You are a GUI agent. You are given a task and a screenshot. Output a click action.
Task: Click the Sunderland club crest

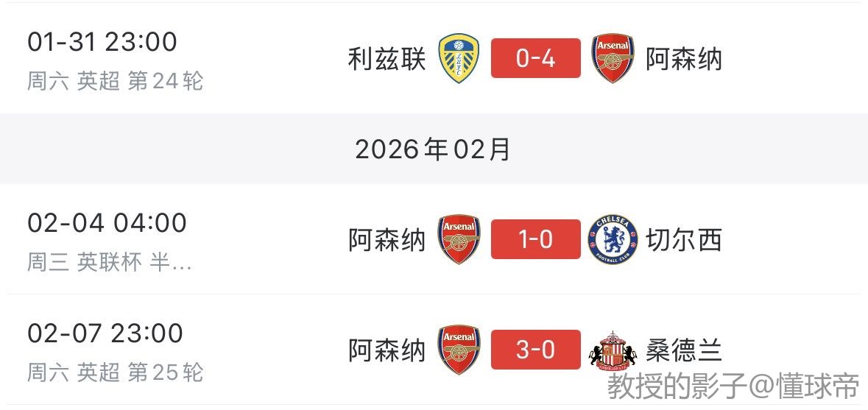(x=613, y=350)
